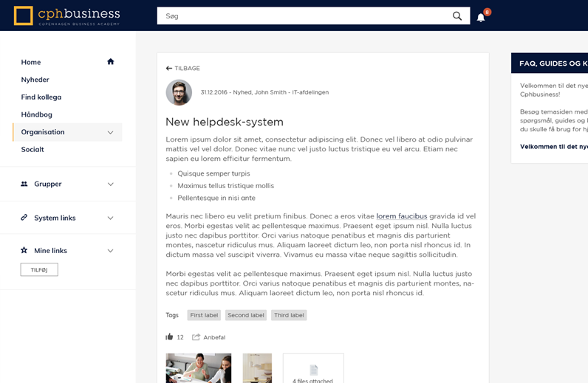Click the Second label tag
This screenshot has height=383, width=588.
(246, 315)
